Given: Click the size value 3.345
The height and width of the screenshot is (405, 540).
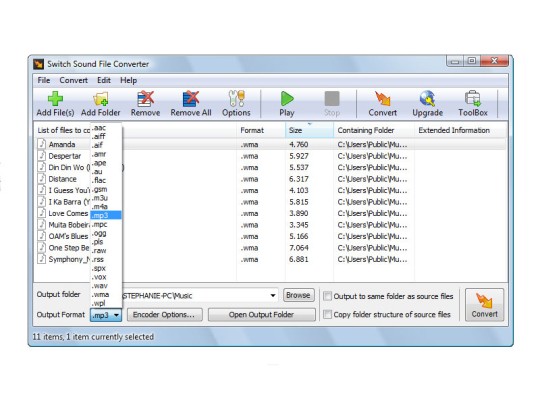Looking at the screenshot, I should tap(299, 225).
